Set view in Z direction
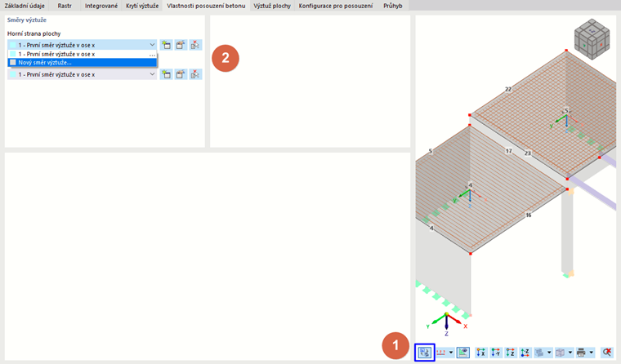Viewport: 621px width, 364px height. click(510, 352)
